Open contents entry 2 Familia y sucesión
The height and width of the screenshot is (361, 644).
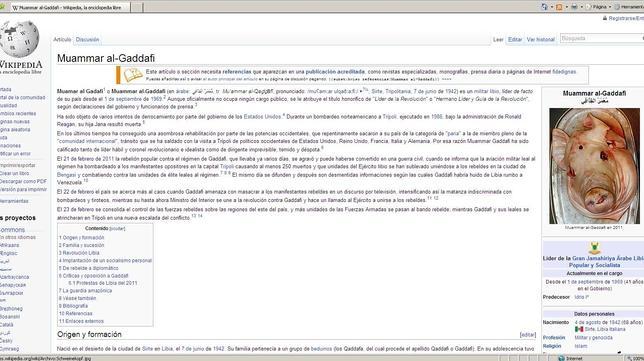[x=81, y=245]
